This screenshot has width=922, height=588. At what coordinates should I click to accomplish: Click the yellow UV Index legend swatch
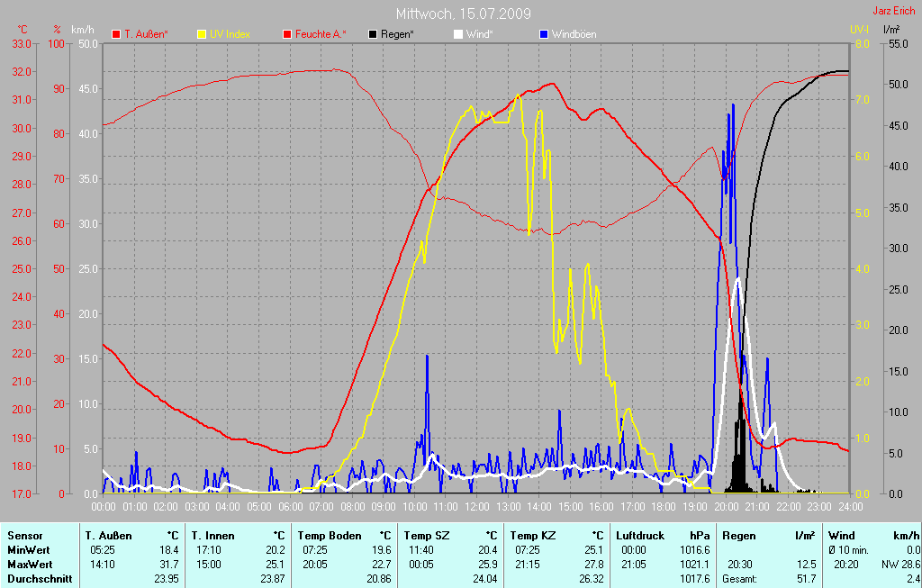point(202,34)
